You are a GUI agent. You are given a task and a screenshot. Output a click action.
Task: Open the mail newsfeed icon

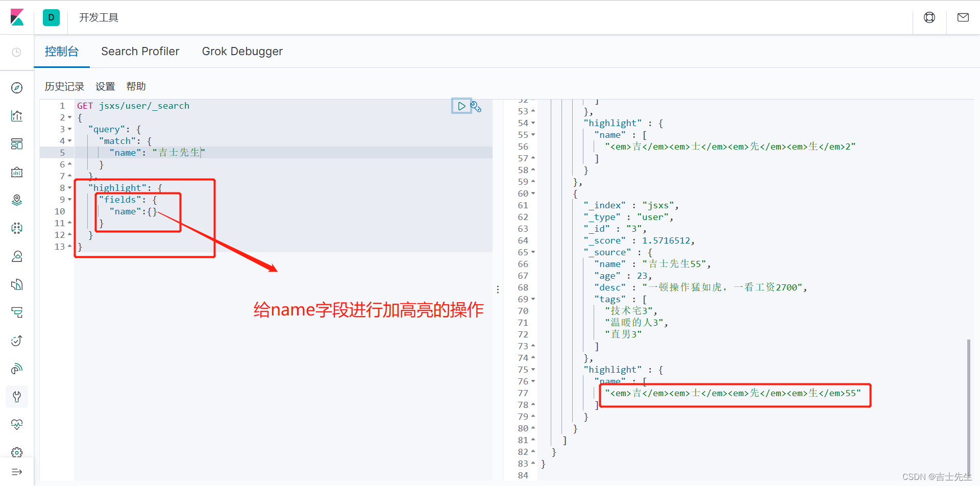[963, 17]
